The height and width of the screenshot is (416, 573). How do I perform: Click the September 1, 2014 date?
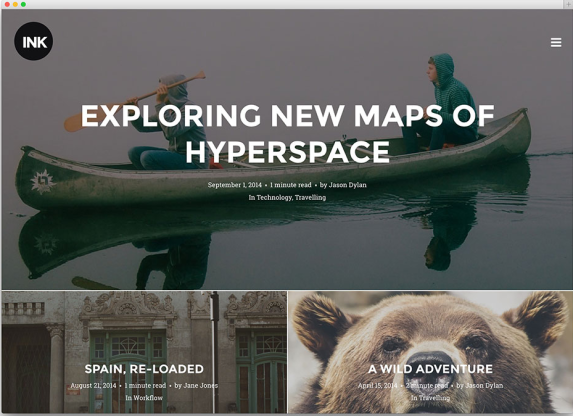[x=235, y=185]
